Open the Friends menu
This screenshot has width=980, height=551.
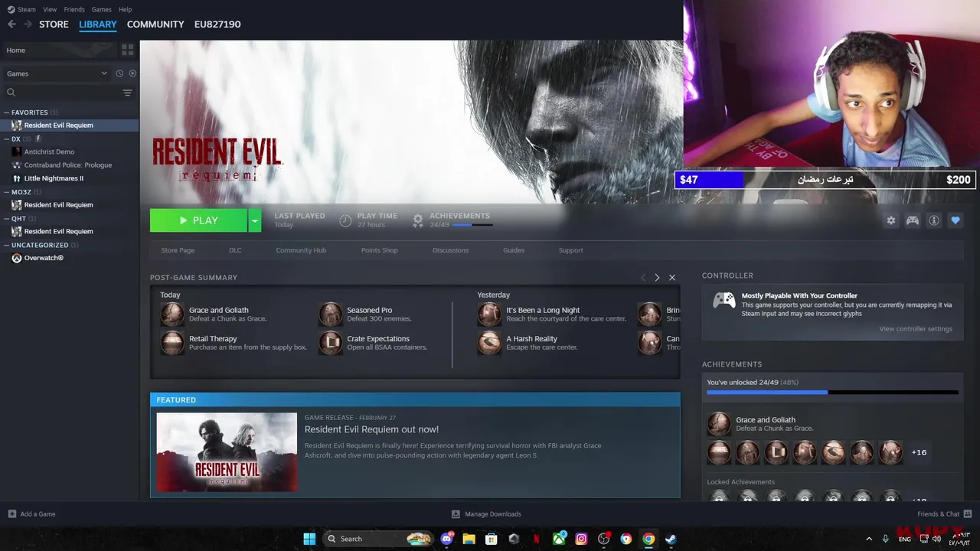tap(74, 9)
